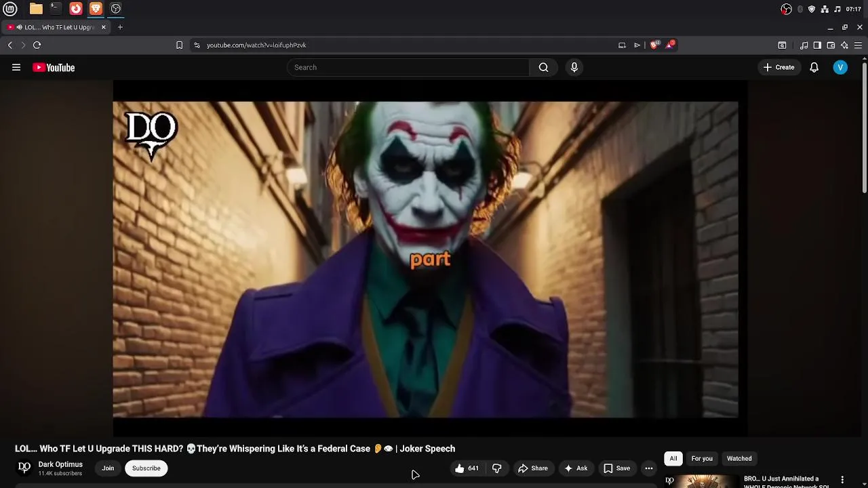Image resolution: width=868 pixels, height=488 pixels.
Task: Open the network connections tray icon
Action: (825, 9)
